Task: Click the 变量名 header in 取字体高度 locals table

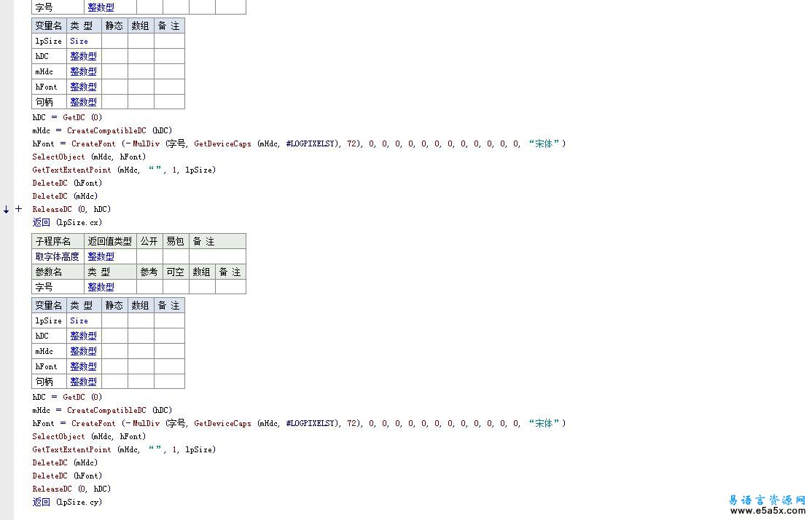Action: pos(49,306)
